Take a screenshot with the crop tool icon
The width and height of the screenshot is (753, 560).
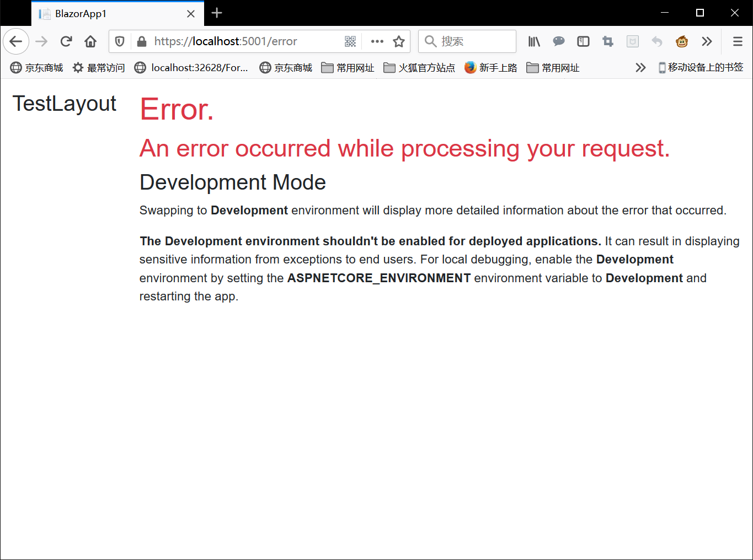pyautogui.click(x=607, y=41)
